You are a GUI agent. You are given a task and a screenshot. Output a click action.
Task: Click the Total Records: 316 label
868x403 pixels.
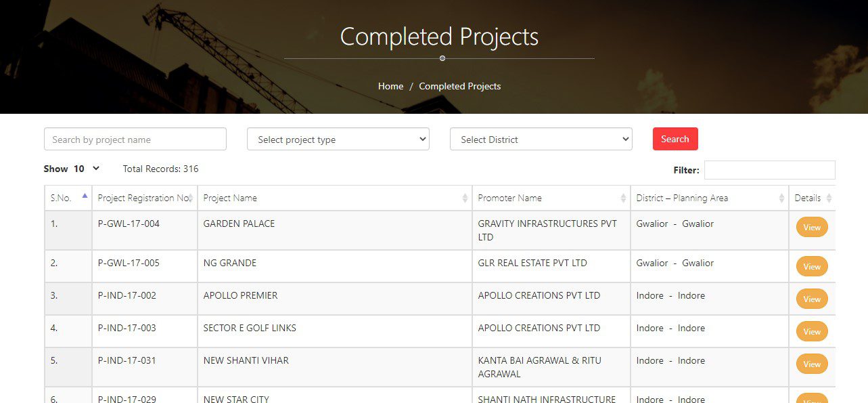pos(160,169)
